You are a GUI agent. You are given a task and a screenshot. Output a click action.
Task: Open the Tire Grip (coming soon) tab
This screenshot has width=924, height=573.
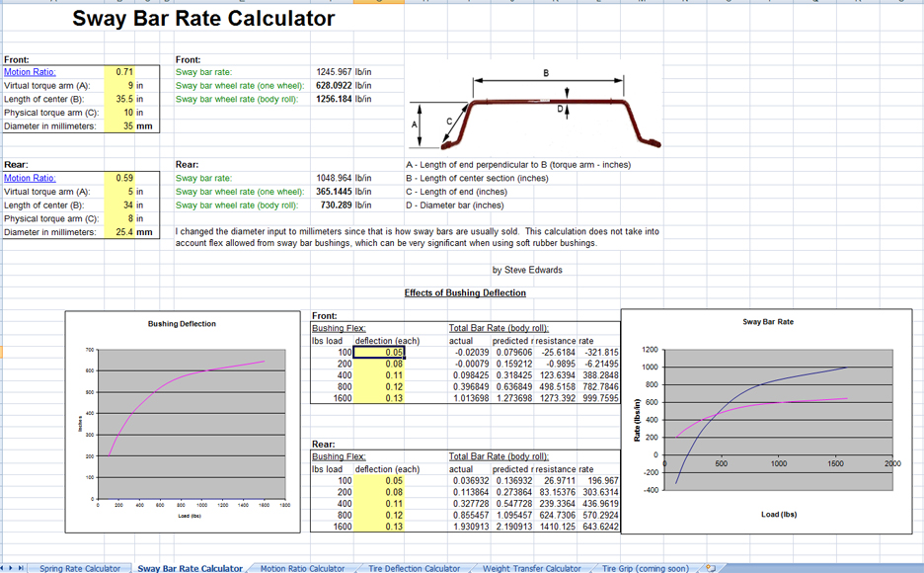click(x=645, y=568)
